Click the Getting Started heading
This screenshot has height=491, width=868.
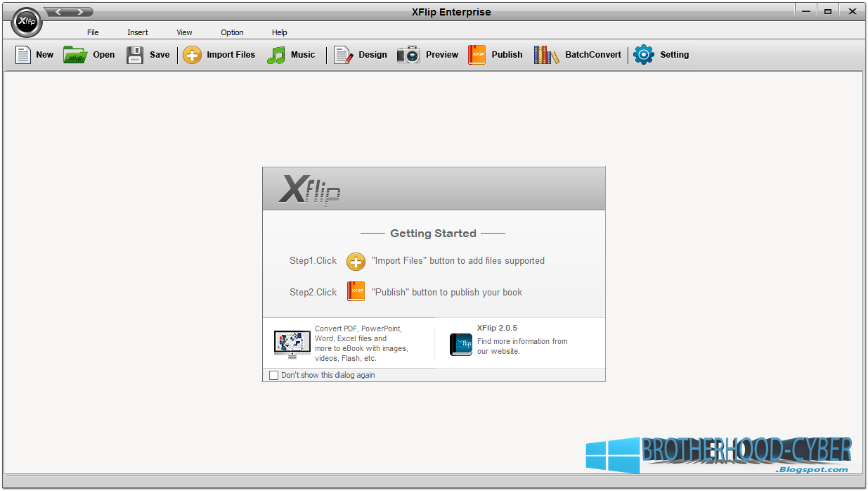434,234
